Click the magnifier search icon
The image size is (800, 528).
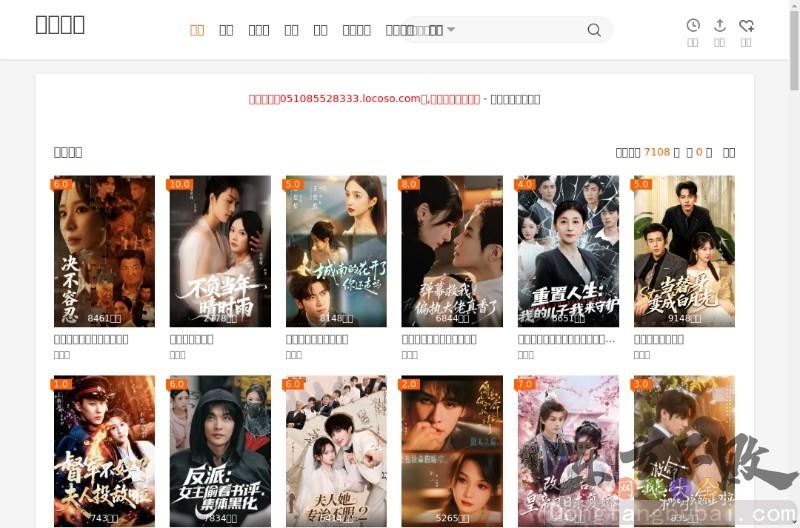click(594, 30)
